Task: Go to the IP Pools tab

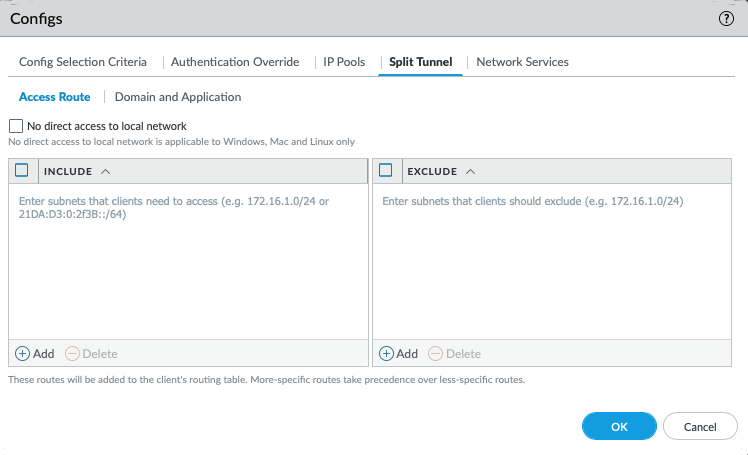Action: point(344,62)
